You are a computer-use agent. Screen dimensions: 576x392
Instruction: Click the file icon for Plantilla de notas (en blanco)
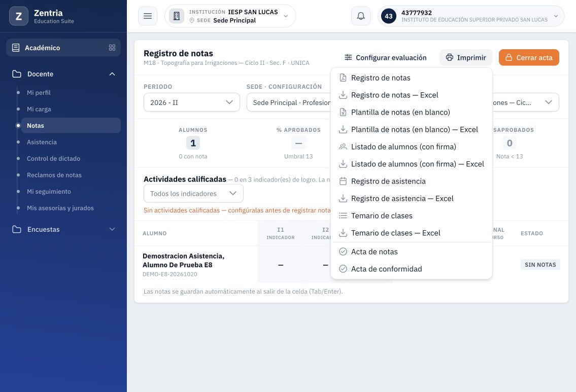pos(343,112)
